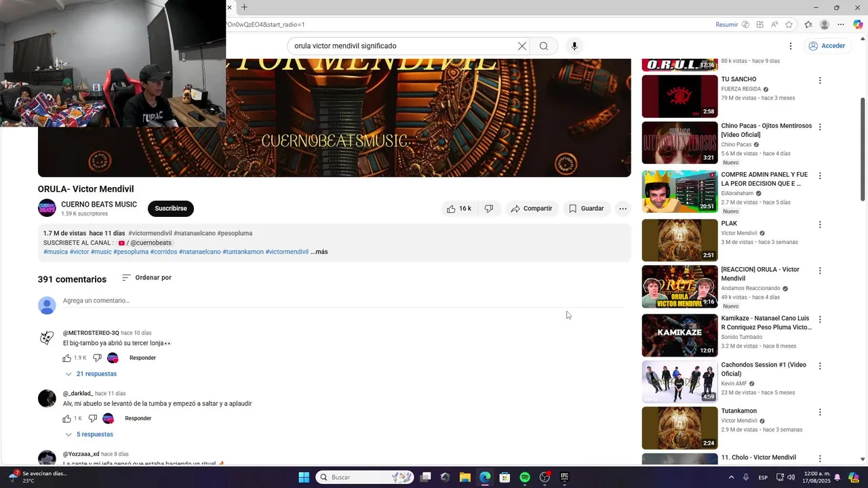
Task: Expand the description with ...más
Action: (x=319, y=252)
